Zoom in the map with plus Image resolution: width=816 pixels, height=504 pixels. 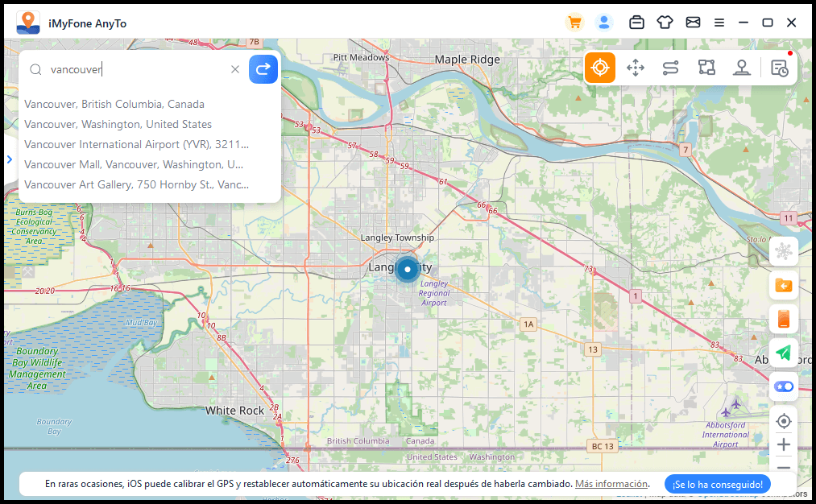click(x=783, y=444)
